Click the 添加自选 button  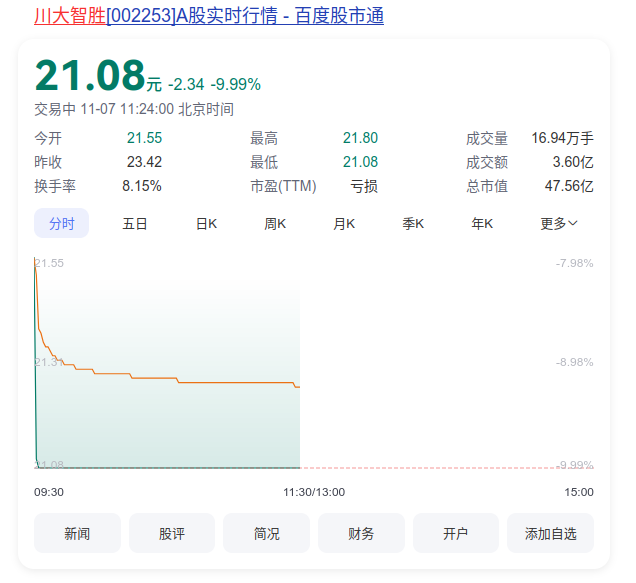[550, 533]
